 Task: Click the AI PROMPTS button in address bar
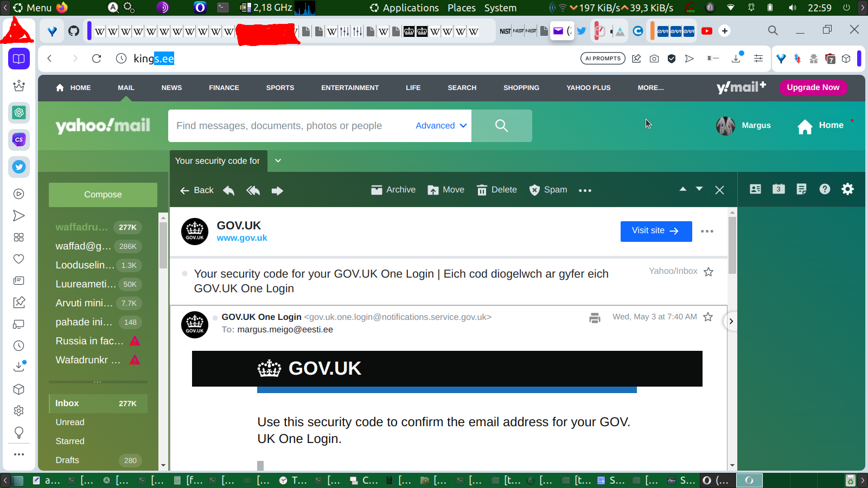tap(603, 59)
